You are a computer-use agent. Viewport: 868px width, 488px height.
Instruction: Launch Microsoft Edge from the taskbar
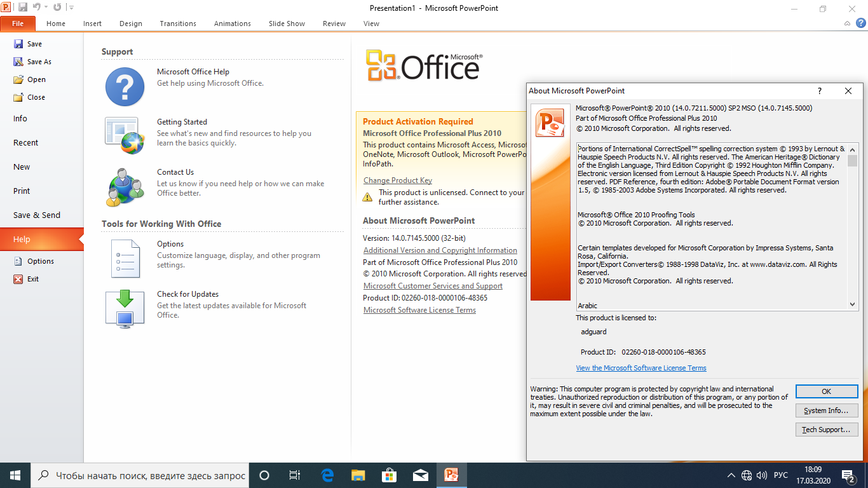[327, 475]
